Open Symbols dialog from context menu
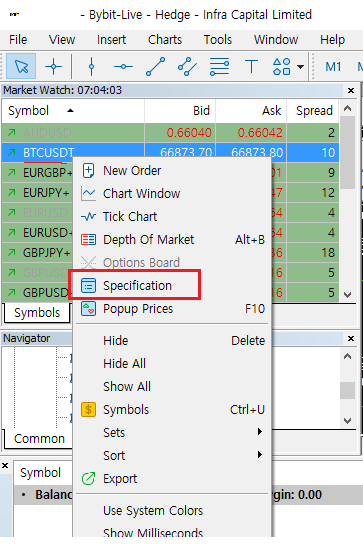 tap(172, 410)
